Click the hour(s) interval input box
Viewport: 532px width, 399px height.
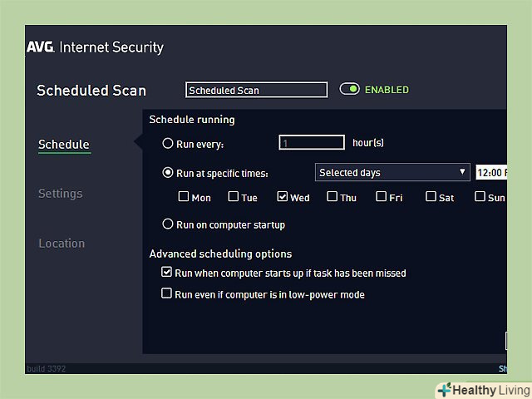click(312, 142)
